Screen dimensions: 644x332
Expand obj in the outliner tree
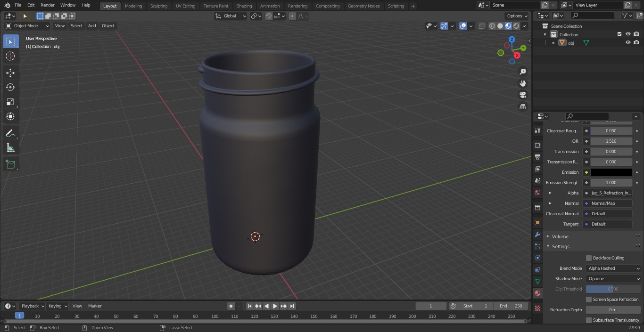(x=553, y=43)
